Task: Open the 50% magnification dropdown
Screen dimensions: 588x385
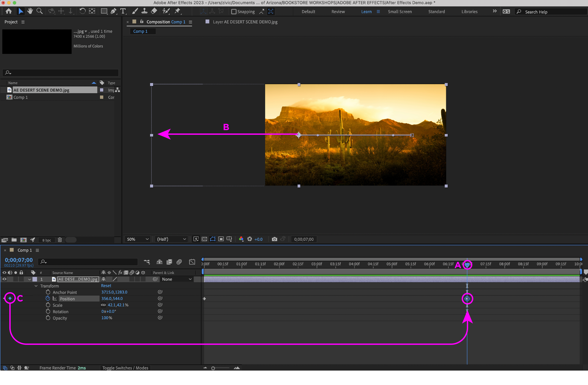Action: [x=138, y=239]
